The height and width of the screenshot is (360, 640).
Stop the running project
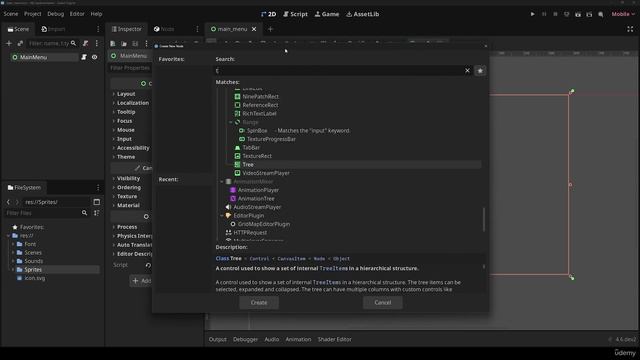(x=555, y=14)
